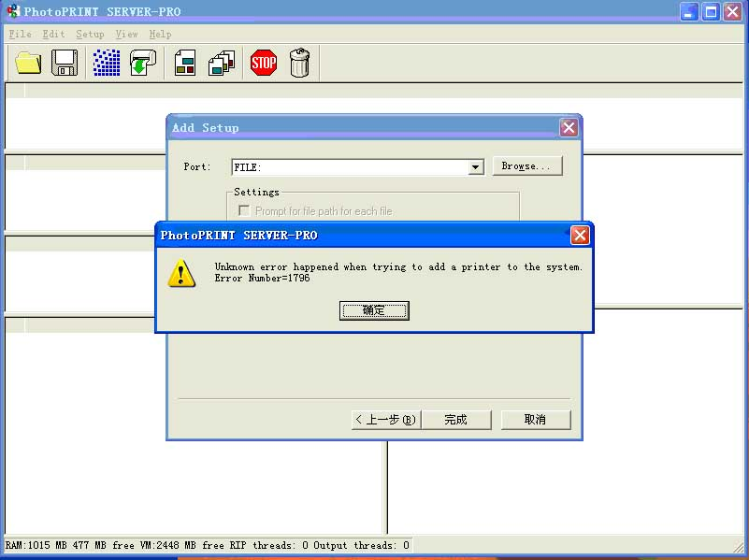Viewport: 749px width, 560px height.
Task: Click the 取消 cancel button
Action: pyautogui.click(x=536, y=420)
